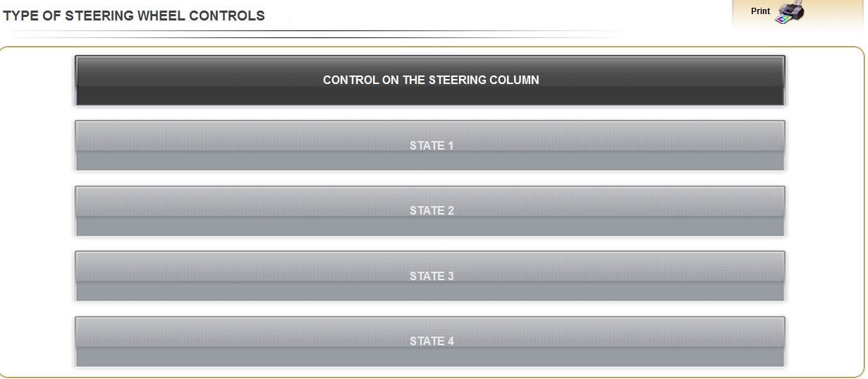
Task: Click the Type of Steering Wheel Controls heading
Action: (x=134, y=16)
